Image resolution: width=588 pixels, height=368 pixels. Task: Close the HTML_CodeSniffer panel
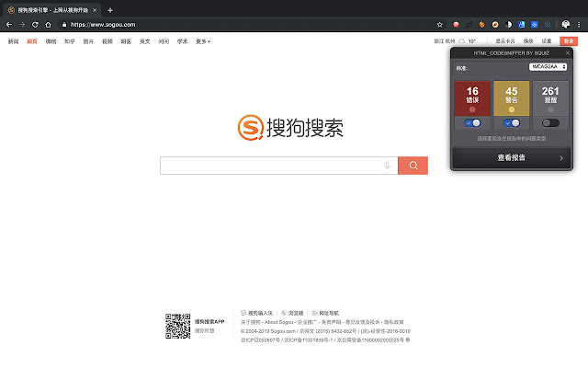tap(568, 53)
